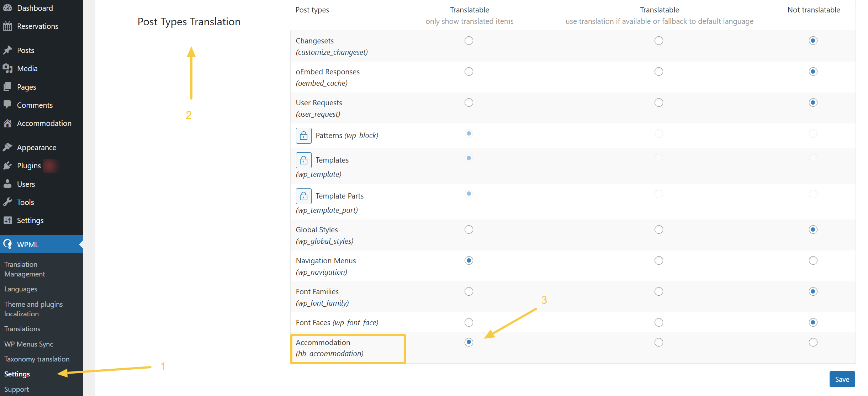Unlock Patterns (wp_block) lock icon
868x396 pixels.
point(303,136)
